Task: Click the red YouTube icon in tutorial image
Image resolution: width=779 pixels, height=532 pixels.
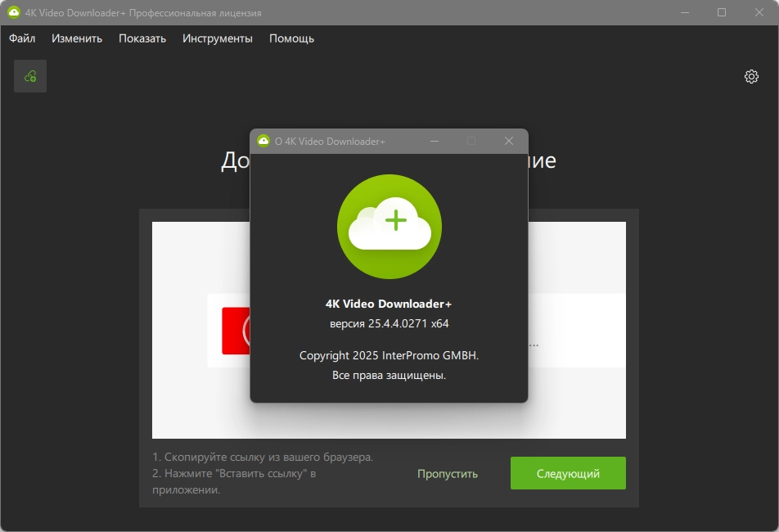Action: pos(236,331)
